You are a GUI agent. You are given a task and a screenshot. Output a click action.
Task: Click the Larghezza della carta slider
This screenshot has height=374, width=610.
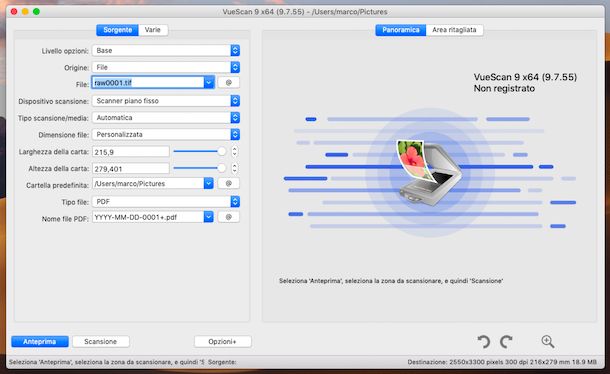[200, 151]
